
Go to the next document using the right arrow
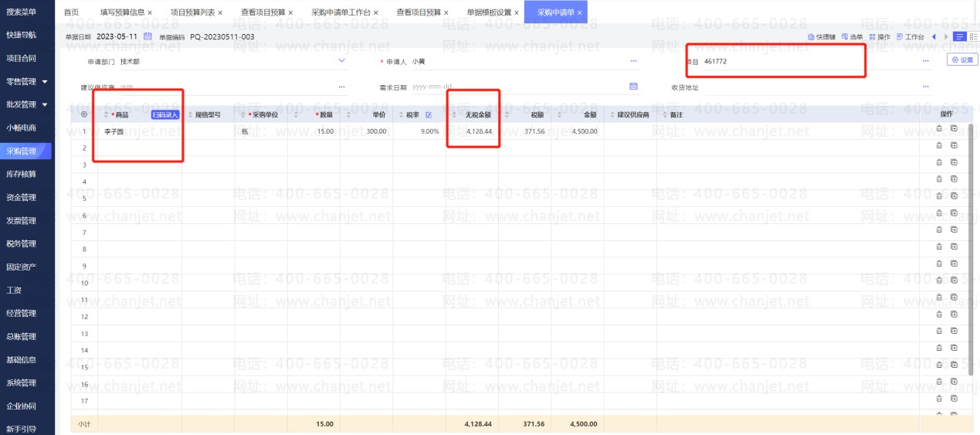[x=947, y=36]
